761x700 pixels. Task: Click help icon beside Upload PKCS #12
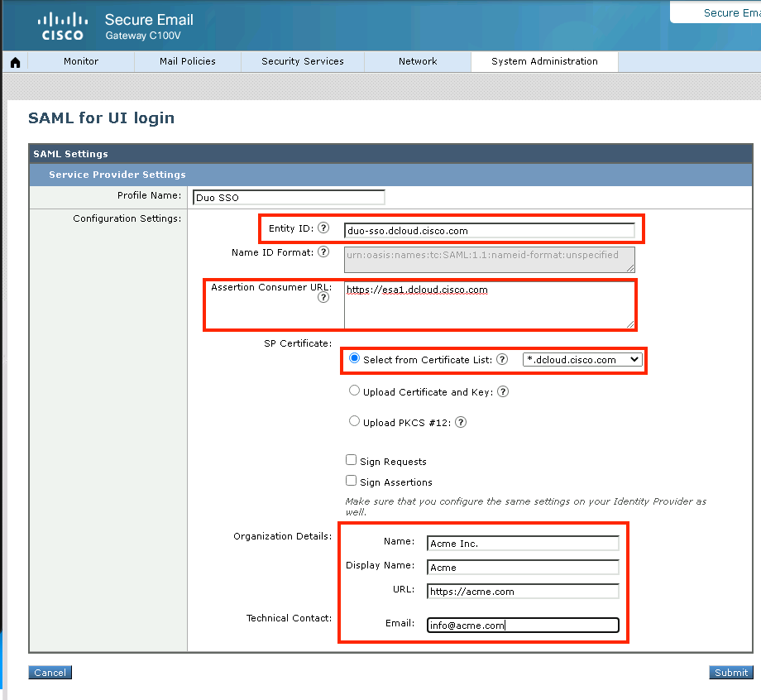[461, 422]
